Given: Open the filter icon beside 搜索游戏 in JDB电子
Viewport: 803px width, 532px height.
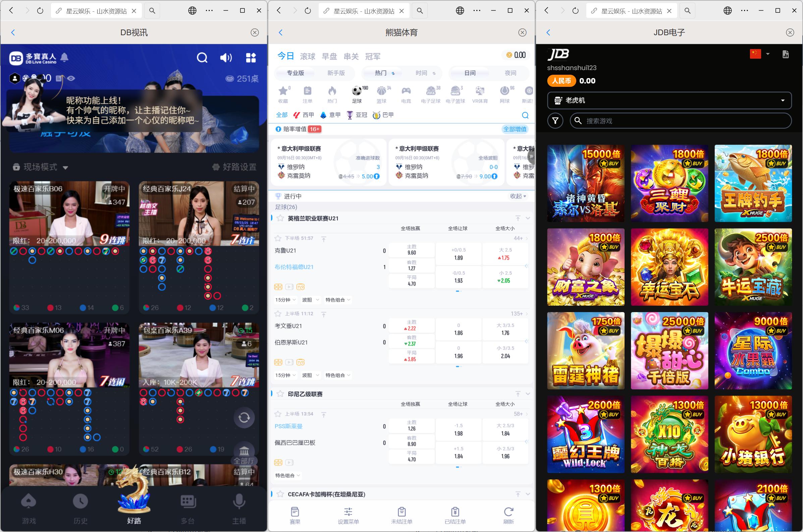Looking at the screenshot, I should (555, 121).
